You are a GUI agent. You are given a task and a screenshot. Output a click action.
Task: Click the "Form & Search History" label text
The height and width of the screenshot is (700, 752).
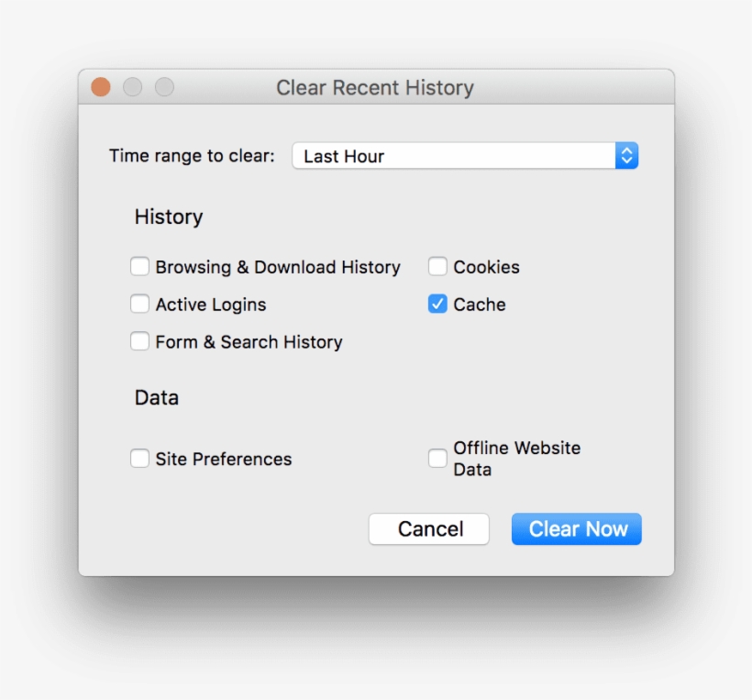pyautogui.click(x=249, y=342)
